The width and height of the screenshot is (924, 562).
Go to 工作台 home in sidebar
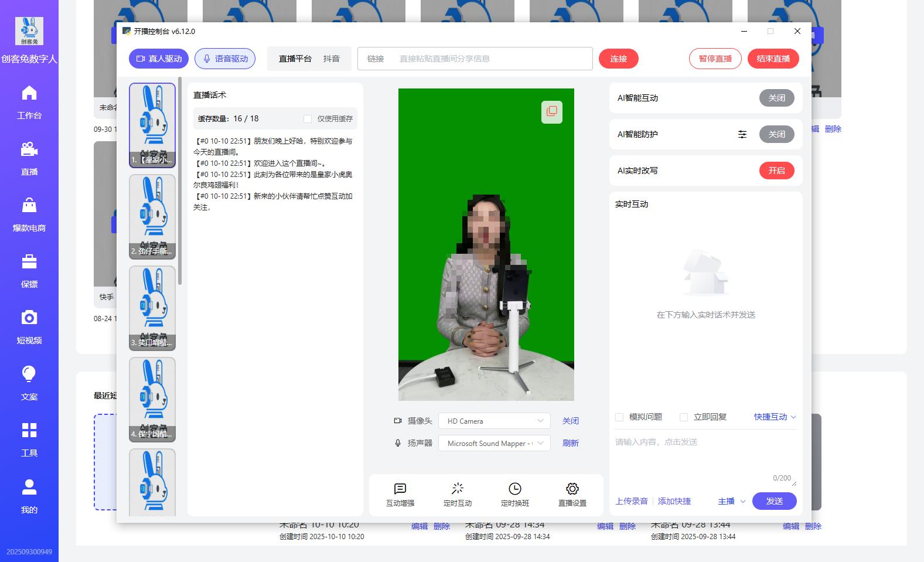pos(29,102)
